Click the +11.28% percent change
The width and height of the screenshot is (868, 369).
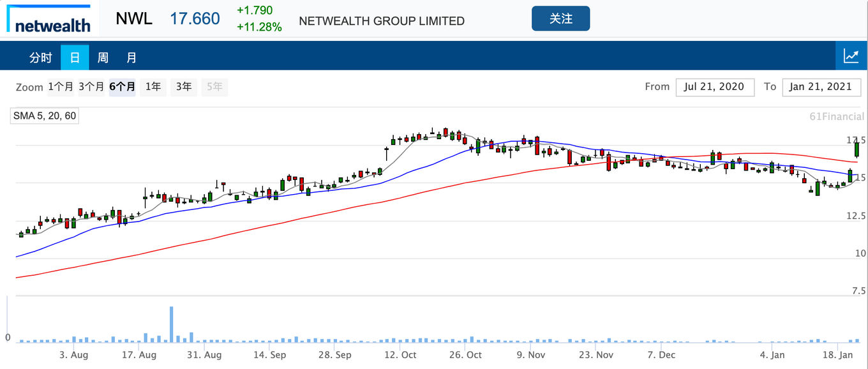click(259, 27)
